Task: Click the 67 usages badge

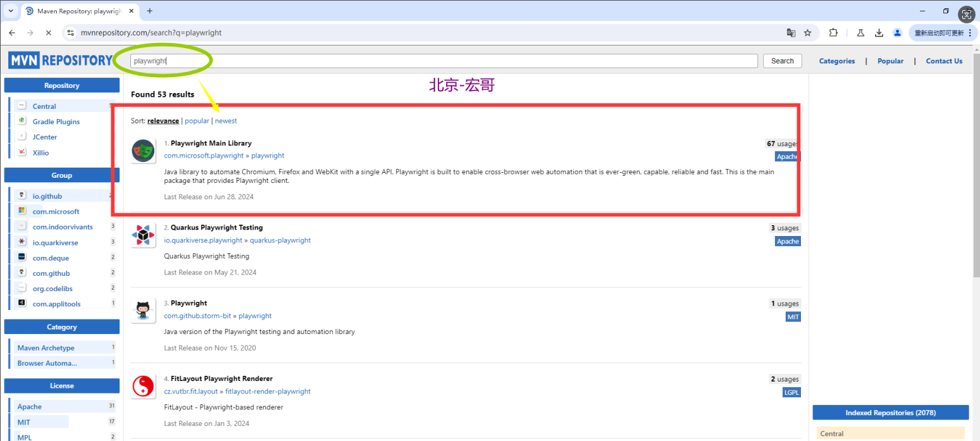Action: pos(783,144)
